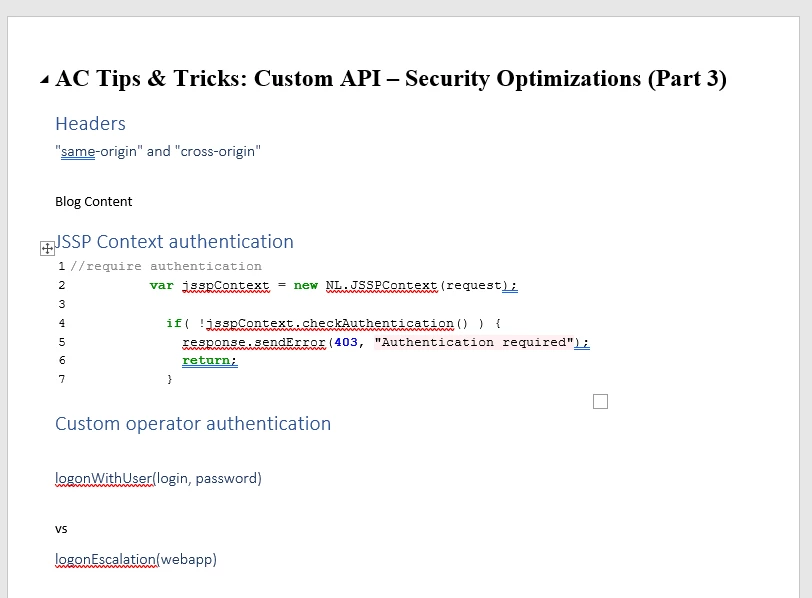The image size is (812, 598).
Task: Click the number 403 in the code
Action: 346,342
